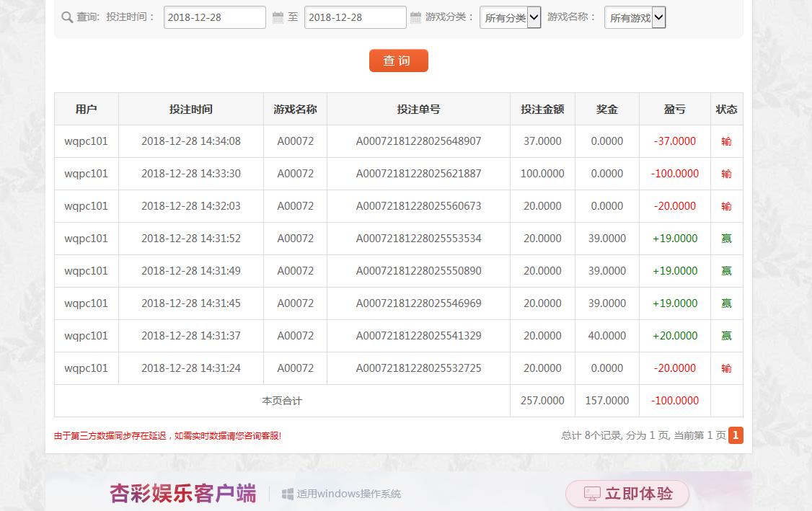812x511 pixels.
Task: Click bet time 2018-12-28 14:34:08
Action: point(191,141)
